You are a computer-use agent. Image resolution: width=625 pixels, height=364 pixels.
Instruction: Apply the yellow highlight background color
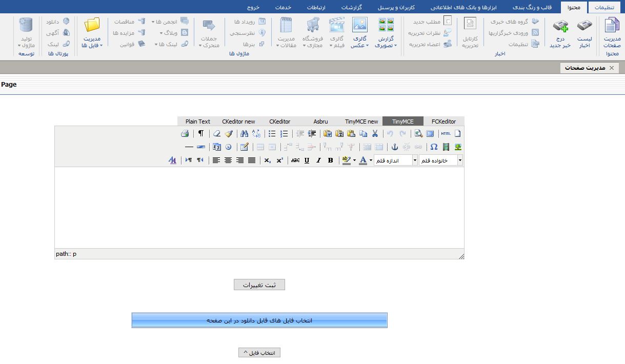click(346, 160)
